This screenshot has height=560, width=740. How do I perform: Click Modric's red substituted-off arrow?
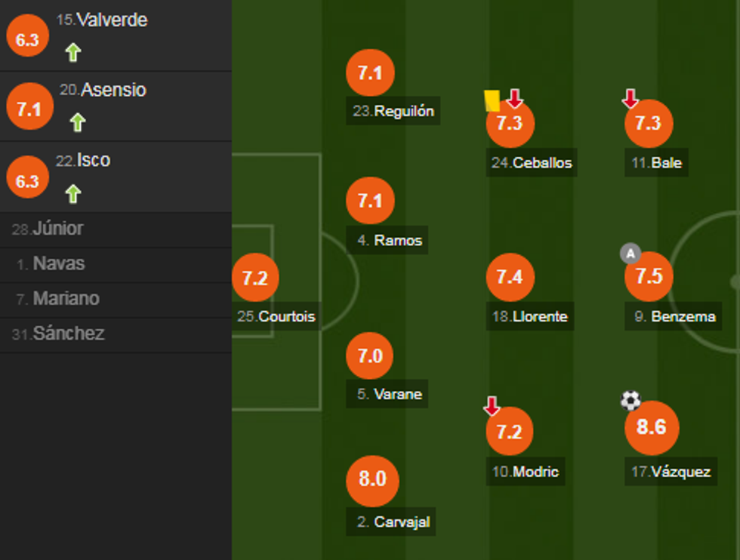point(492,407)
